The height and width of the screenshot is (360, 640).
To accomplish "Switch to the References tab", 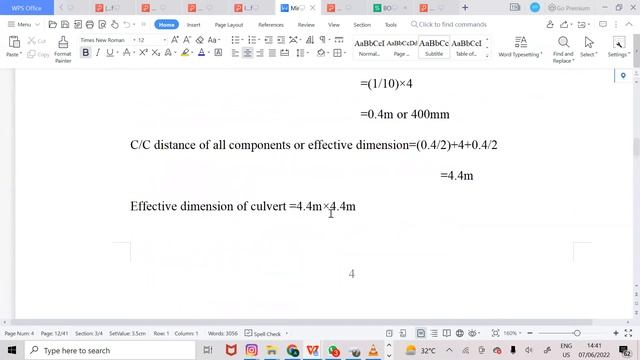I will pyautogui.click(x=271, y=24).
